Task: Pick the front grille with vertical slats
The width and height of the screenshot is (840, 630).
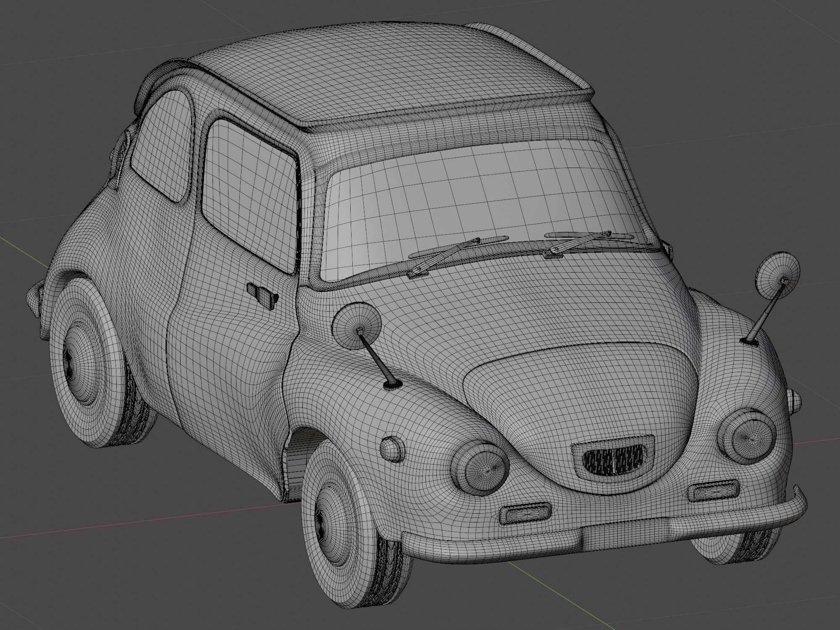Action: tap(613, 459)
